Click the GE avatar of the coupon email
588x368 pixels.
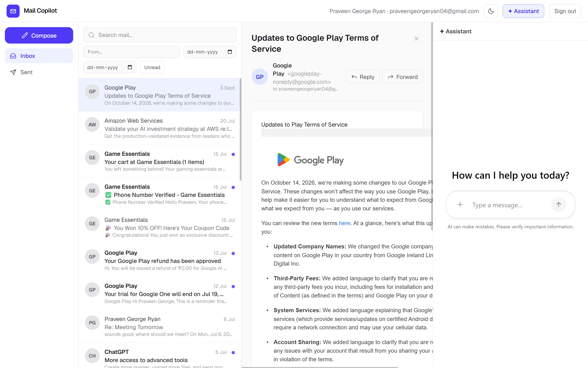point(92,224)
